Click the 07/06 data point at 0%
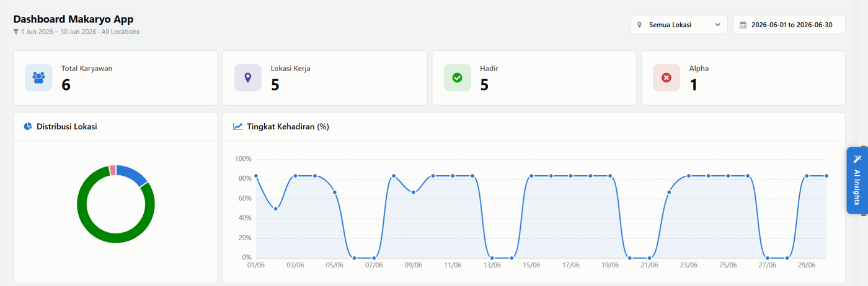Screen dimensions: 868x286 pyautogui.click(x=374, y=258)
